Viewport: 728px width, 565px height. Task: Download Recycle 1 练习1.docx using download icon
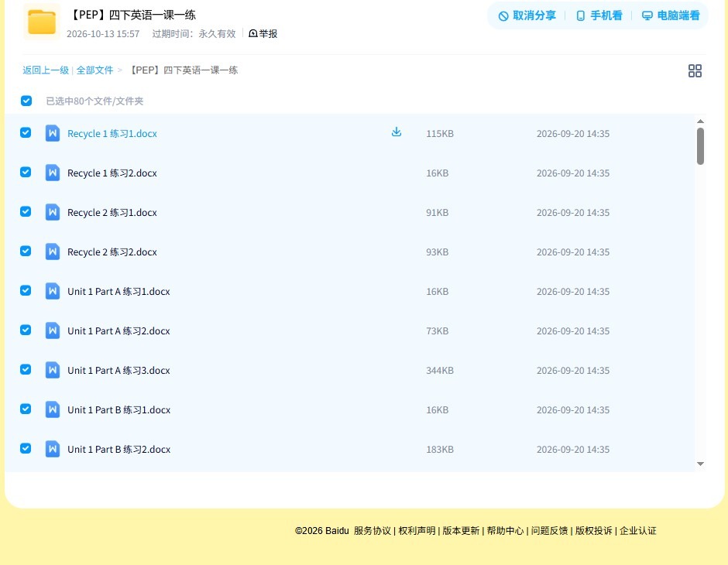pos(396,132)
